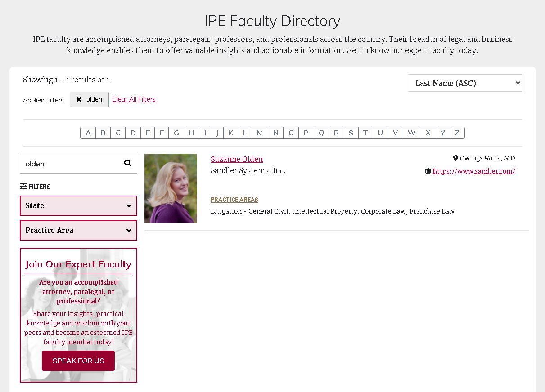Screen dimensions: 545x392
Task: Filter faculty by letter D
Action: (133, 133)
